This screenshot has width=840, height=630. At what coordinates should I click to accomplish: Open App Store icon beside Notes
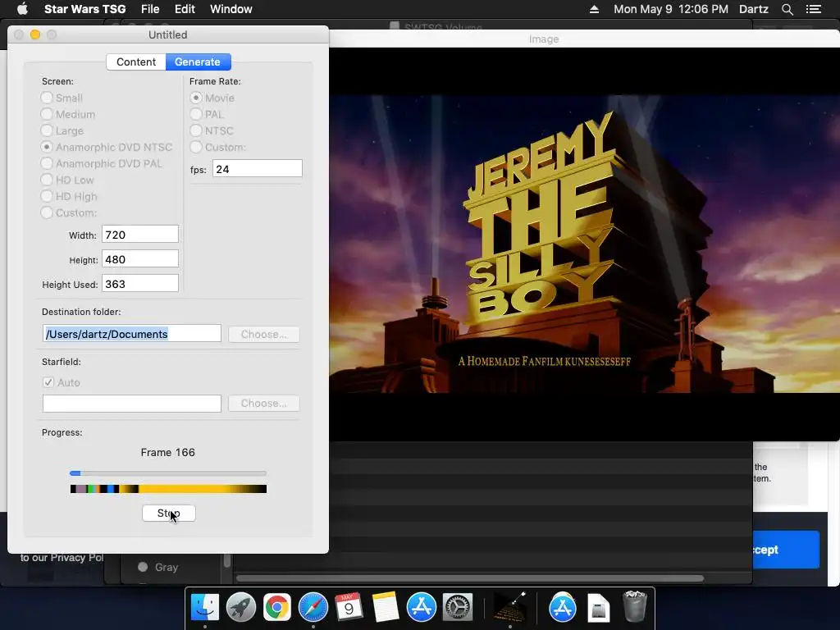421,608
